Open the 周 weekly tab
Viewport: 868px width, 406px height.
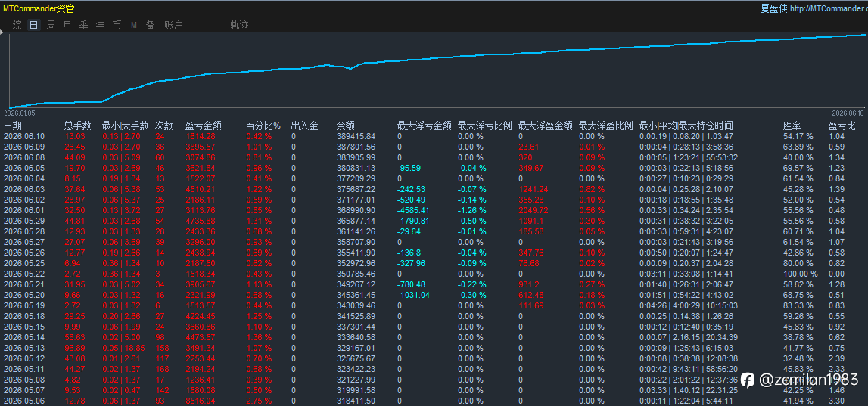point(51,25)
